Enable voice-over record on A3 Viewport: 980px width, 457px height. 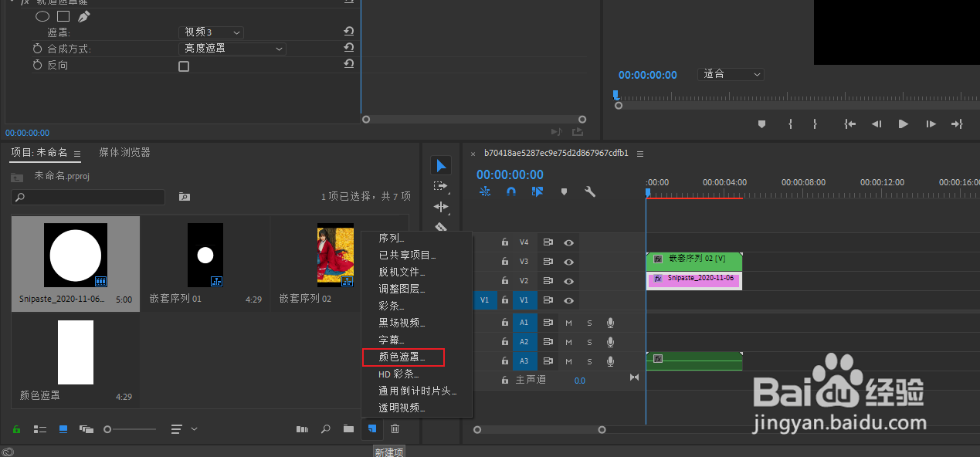[610, 361]
